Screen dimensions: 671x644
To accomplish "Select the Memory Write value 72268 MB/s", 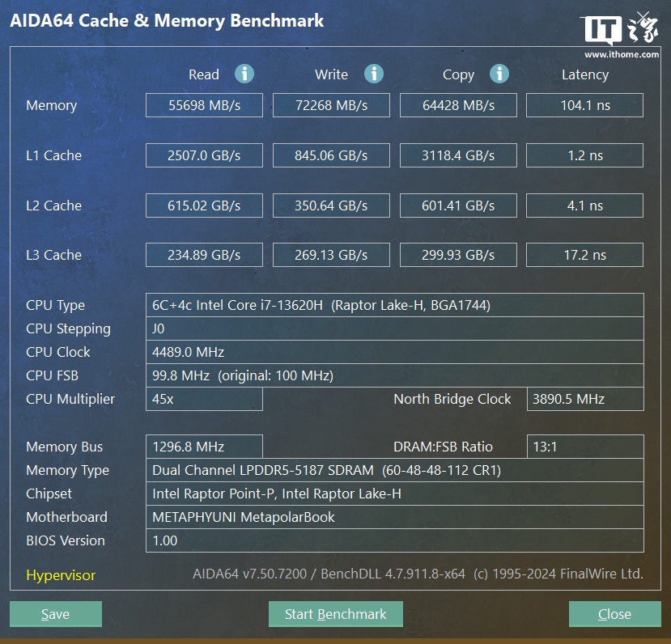I will pos(331,105).
